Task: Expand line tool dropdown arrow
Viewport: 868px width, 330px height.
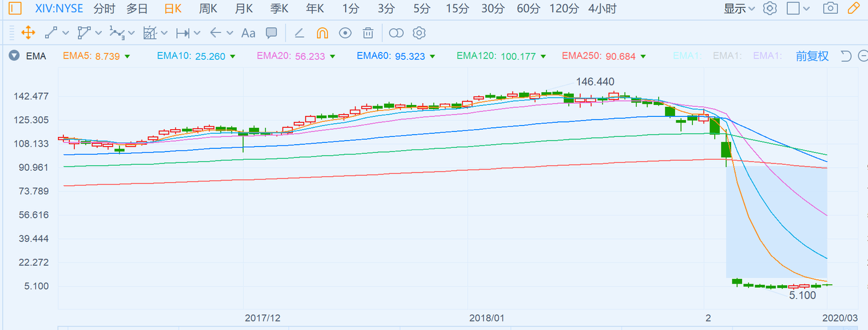Action: [x=66, y=33]
